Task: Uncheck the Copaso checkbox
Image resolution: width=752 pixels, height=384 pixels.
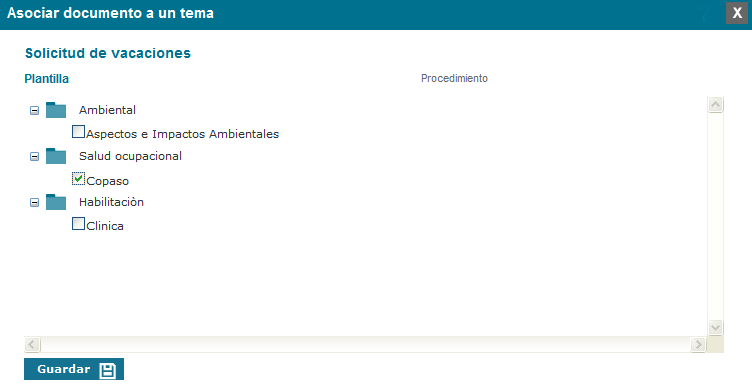Action: click(x=78, y=178)
